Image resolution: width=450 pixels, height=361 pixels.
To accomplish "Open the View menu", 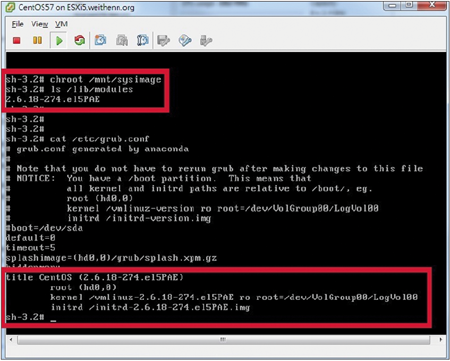I will click(40, 24).
